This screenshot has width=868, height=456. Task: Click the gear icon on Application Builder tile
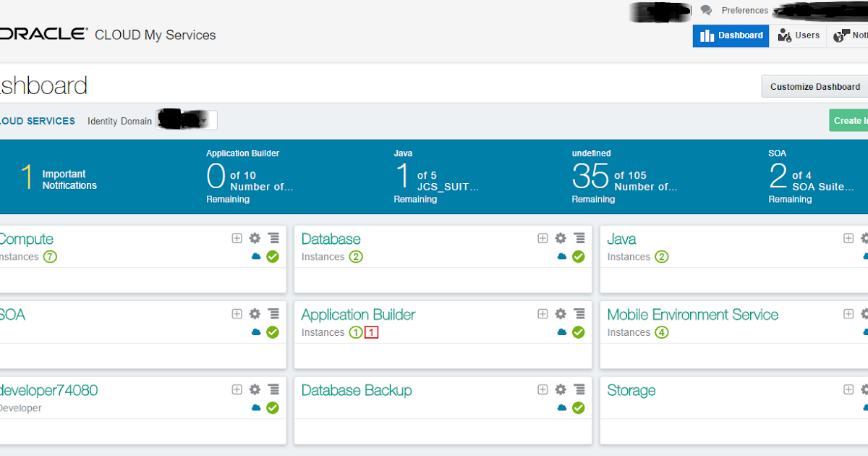(x=560, y=313)
